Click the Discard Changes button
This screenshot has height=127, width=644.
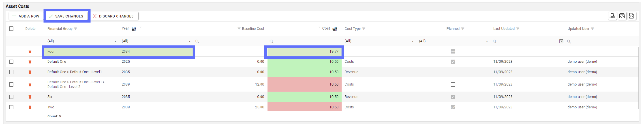(113, 16)
